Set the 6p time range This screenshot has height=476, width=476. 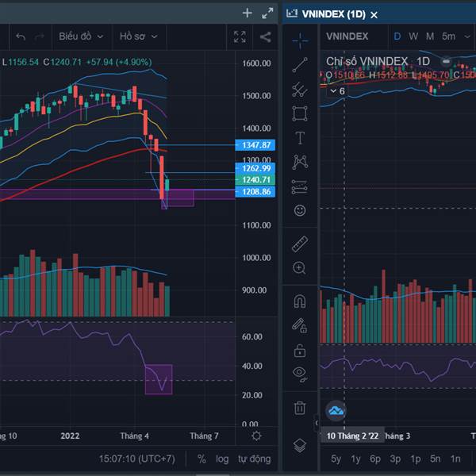pos(375,459)
